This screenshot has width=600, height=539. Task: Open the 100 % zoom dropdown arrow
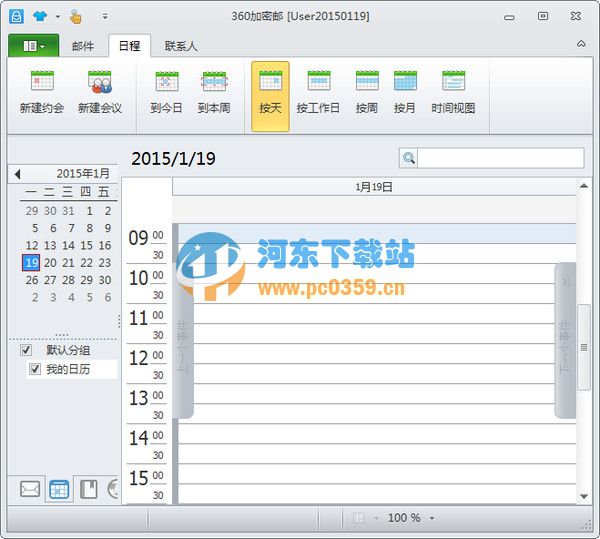(432, 518)
